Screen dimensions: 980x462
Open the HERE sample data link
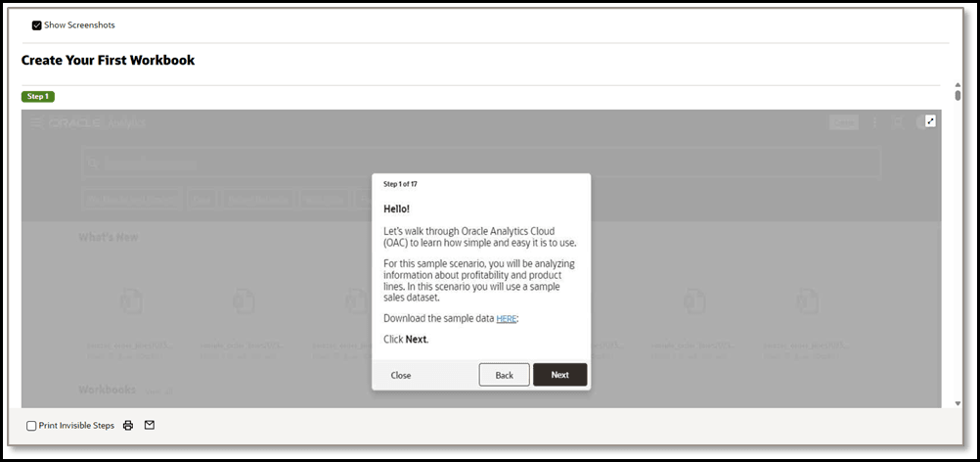507,319
